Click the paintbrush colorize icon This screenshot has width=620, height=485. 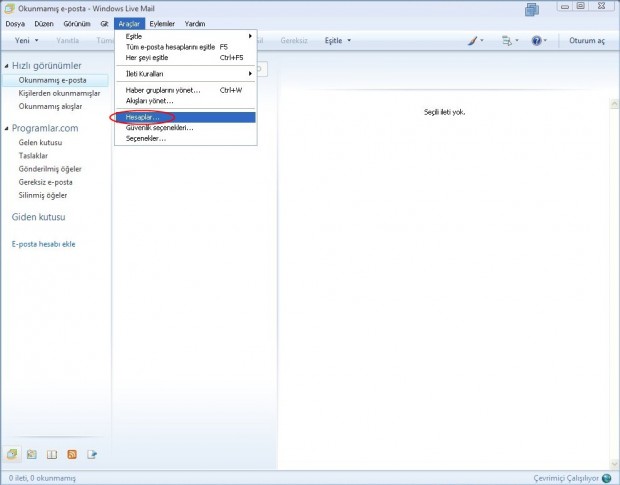[x=472, y=40]
